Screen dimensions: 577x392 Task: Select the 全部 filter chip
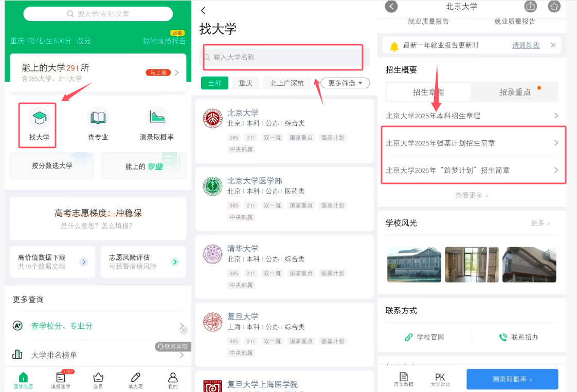(214, 83)
